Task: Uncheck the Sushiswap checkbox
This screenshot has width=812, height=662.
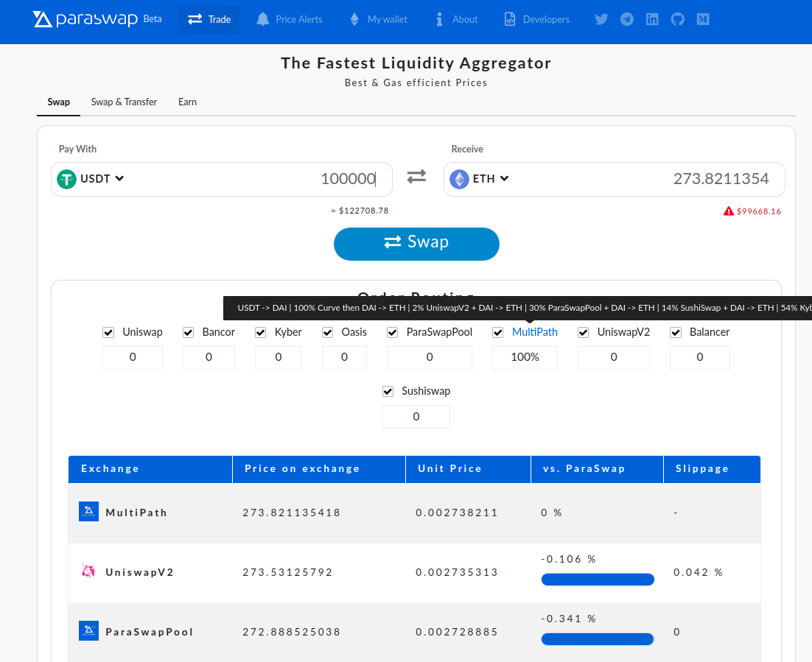Action: click(x=388, y=391)
